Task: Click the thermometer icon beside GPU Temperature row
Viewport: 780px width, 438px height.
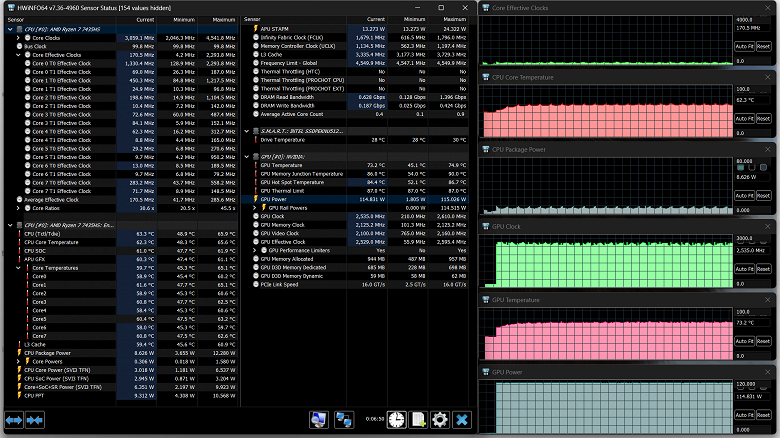Action: 256,165
